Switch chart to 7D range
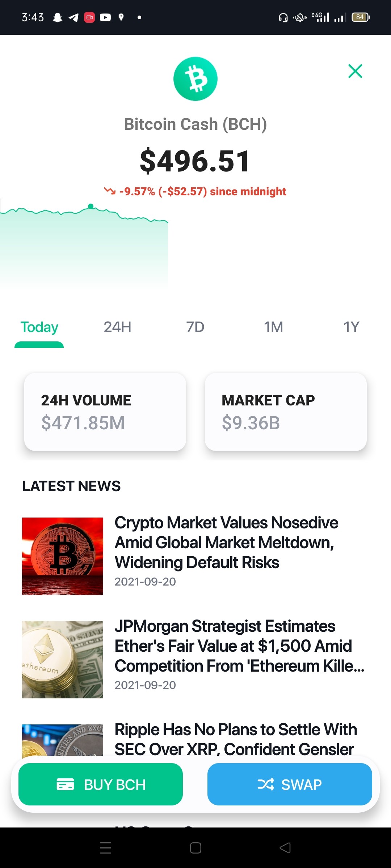391x868 pixels. click(195, 327)
